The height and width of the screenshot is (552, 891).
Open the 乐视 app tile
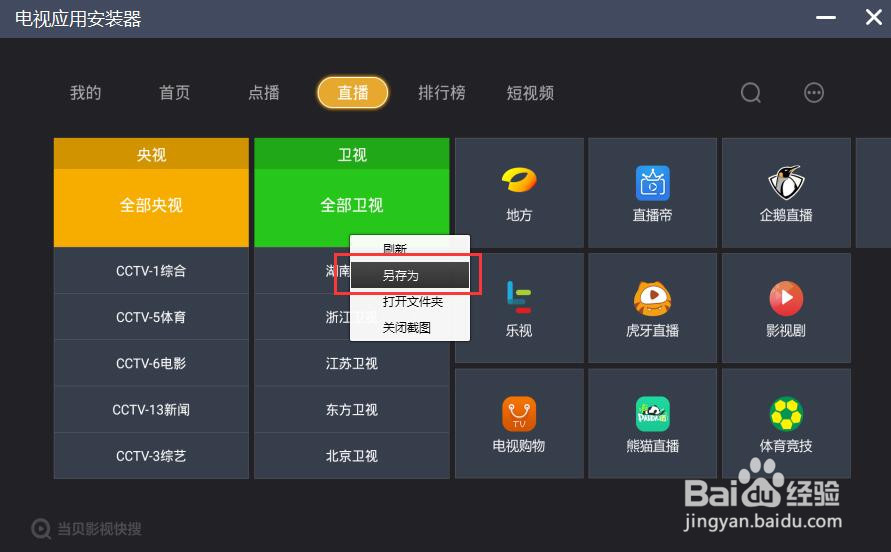pyautogui.click(x=519, y=308)
